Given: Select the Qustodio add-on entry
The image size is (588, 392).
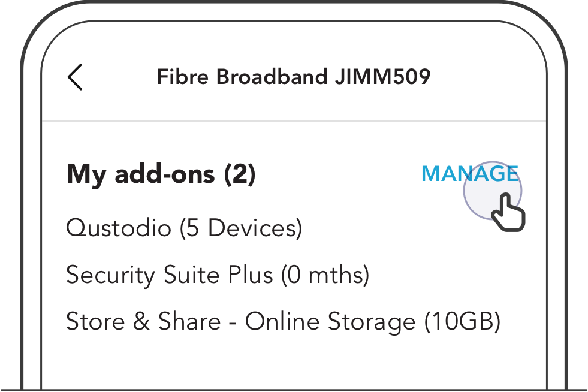Looking at the screenshot, I should pyautogui.click(x=184, y=228).
